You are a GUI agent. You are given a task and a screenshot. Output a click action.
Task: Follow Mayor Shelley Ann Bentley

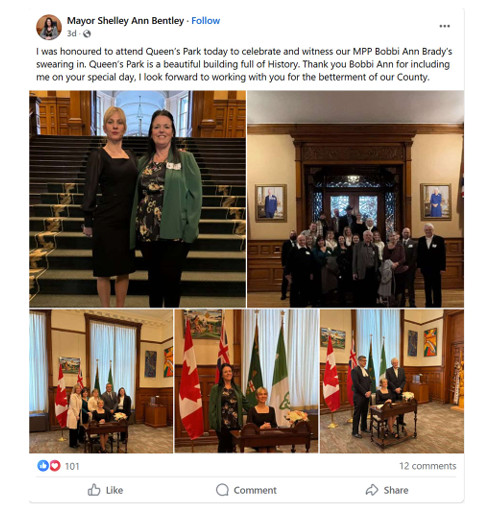[x=206, y=21]
